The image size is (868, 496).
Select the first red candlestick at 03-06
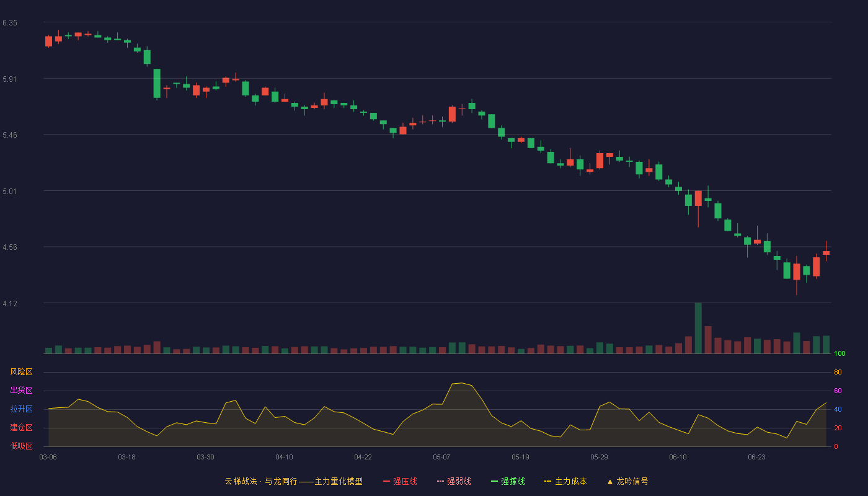(x=48, y=41)
